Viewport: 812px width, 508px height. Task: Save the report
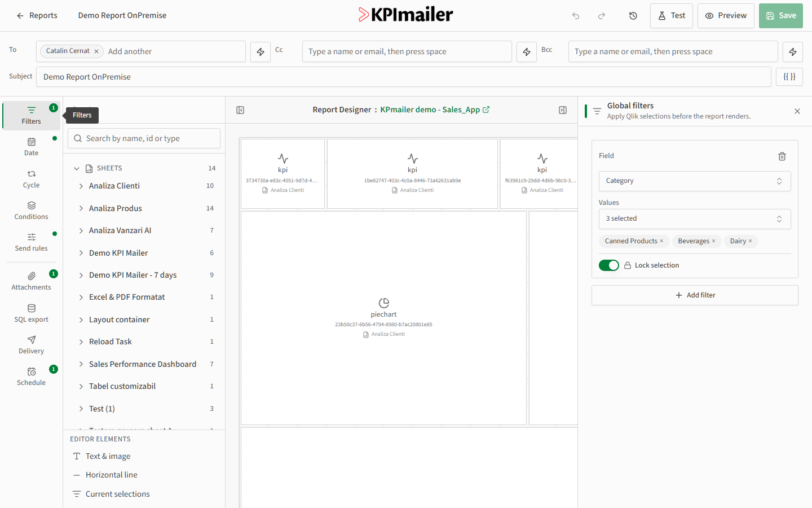point(781,16)
